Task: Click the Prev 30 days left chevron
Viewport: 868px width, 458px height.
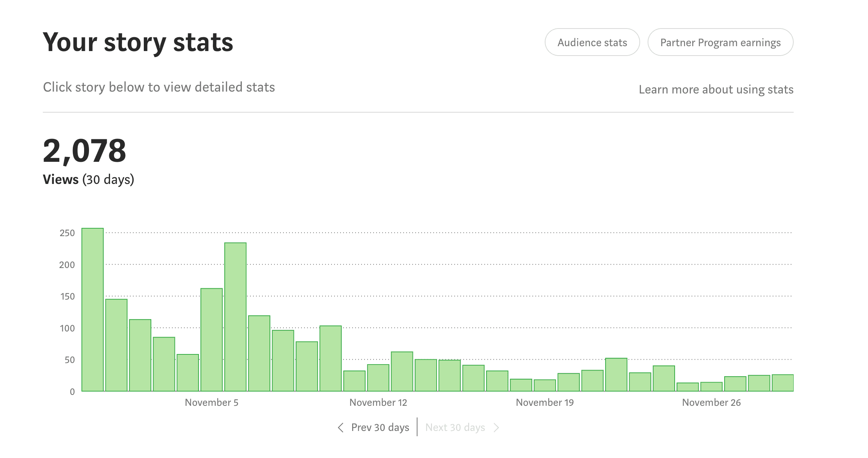Action: coord(341,428)
